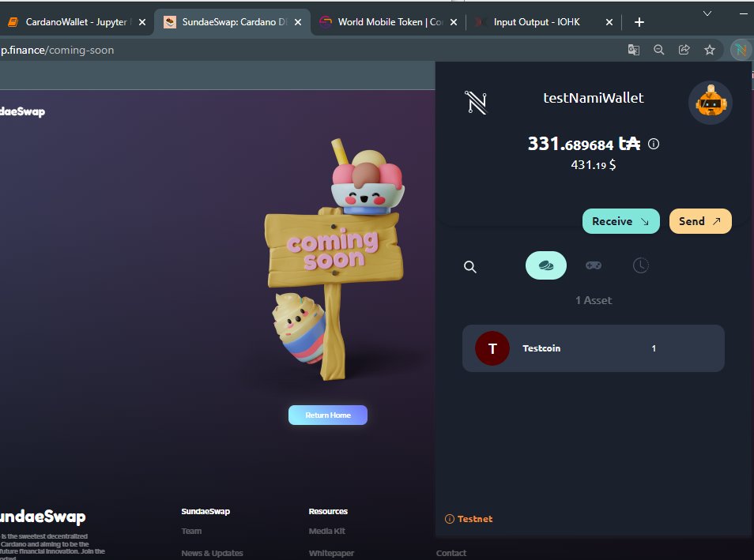Open the Media Kit footer link
This screenshot has width=754, height=560.
point(327,531)
